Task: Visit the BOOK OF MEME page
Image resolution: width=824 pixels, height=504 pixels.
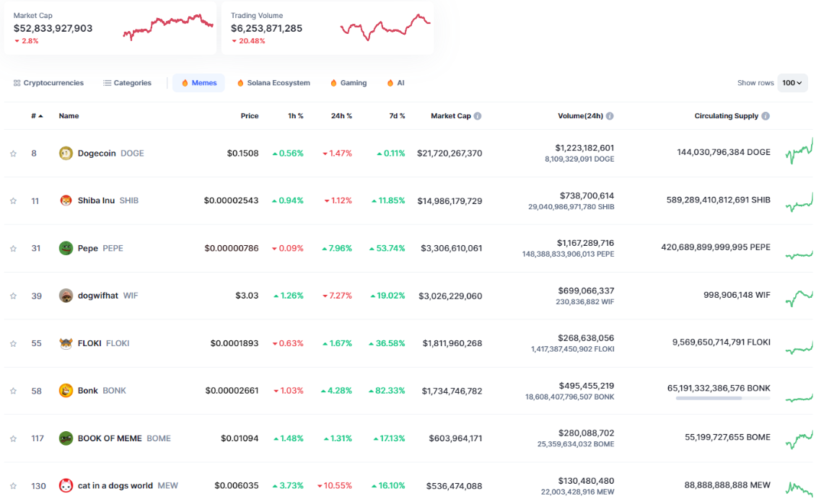Action: [124, 438]
